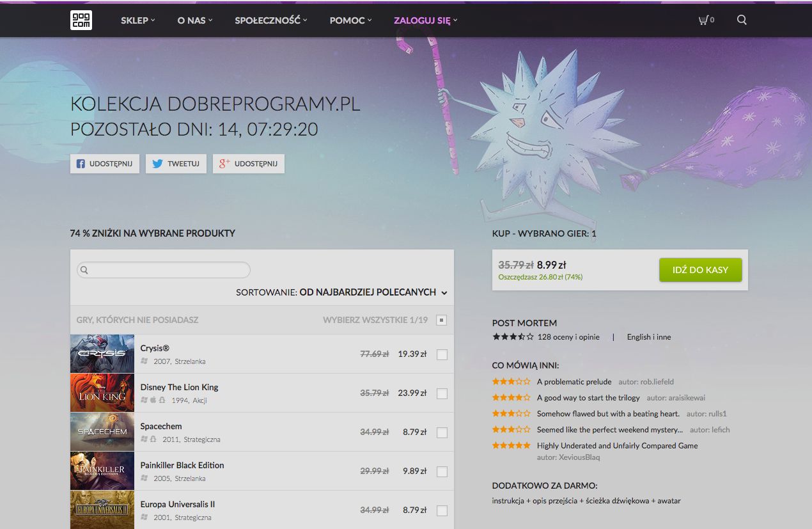This screenshot has height=529, width=812.
Task: Click the Twitter bird icon on Tweetuj button
Action: (x=157, y=164)
